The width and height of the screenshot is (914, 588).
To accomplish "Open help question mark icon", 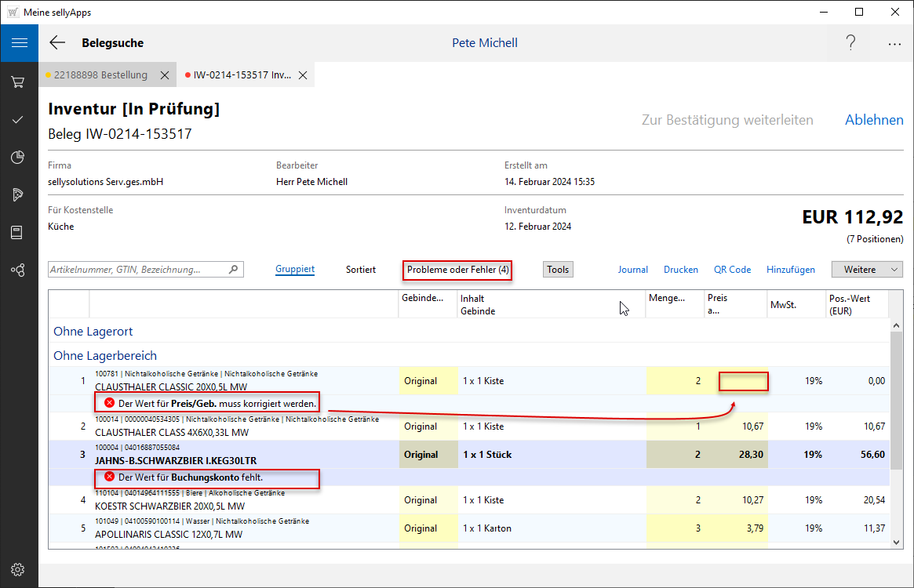I will (x=850, y=43).
